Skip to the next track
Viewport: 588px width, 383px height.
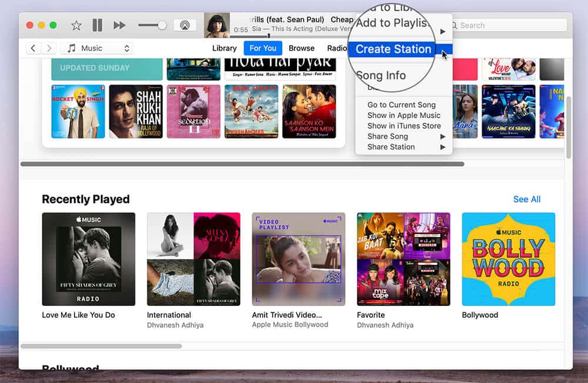pyautogui.click(x=119, y=25)
